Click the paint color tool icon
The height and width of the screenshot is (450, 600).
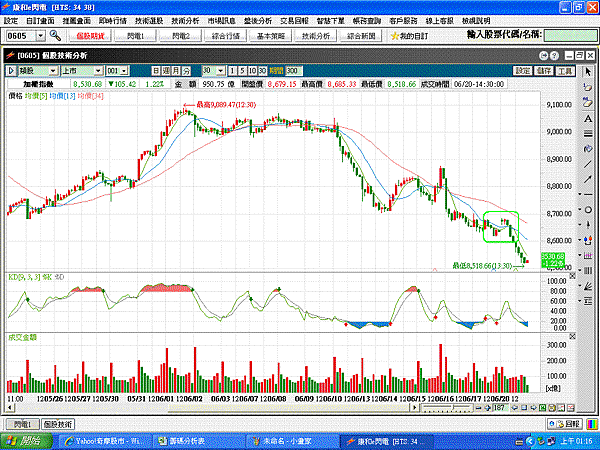[587, 149]
